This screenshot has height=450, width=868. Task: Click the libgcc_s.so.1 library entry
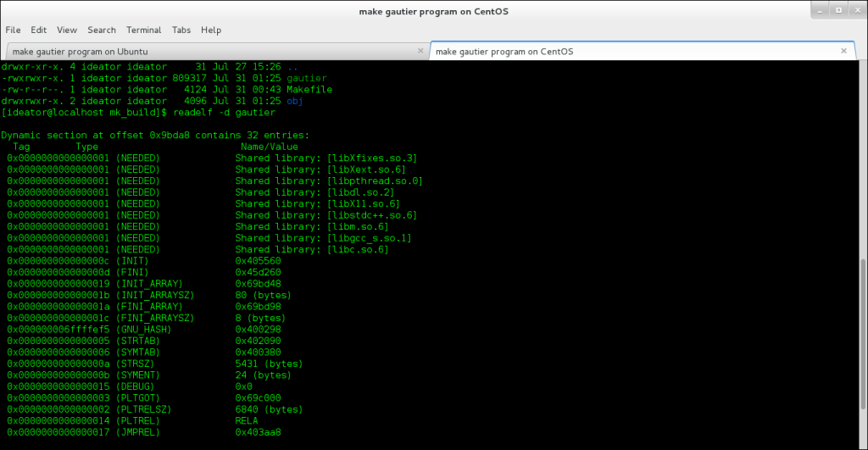370,238
